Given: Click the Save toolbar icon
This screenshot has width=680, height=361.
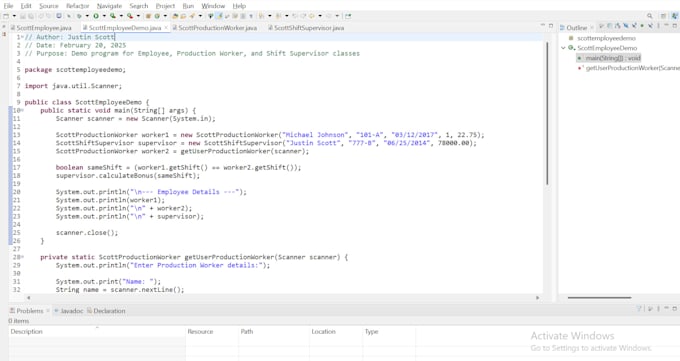Looking at the screenshot, I should tap(22, 16).
